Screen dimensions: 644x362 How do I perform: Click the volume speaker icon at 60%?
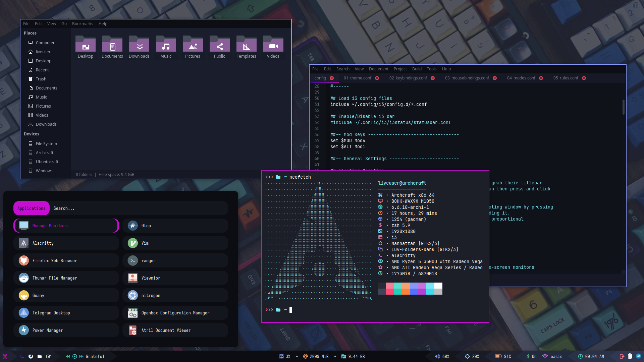(437, 356)
